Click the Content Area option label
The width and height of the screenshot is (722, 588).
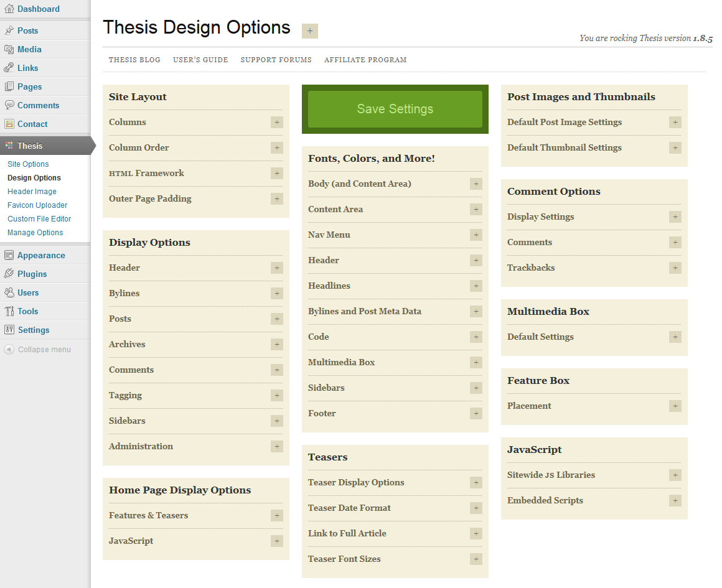click(335, 210)
